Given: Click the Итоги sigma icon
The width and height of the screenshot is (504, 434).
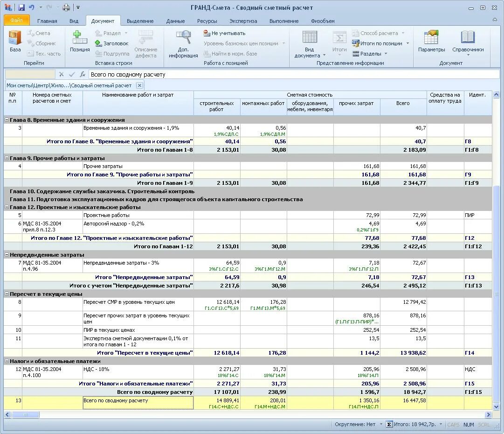Looking at the screenshot, I should (339, 38).
